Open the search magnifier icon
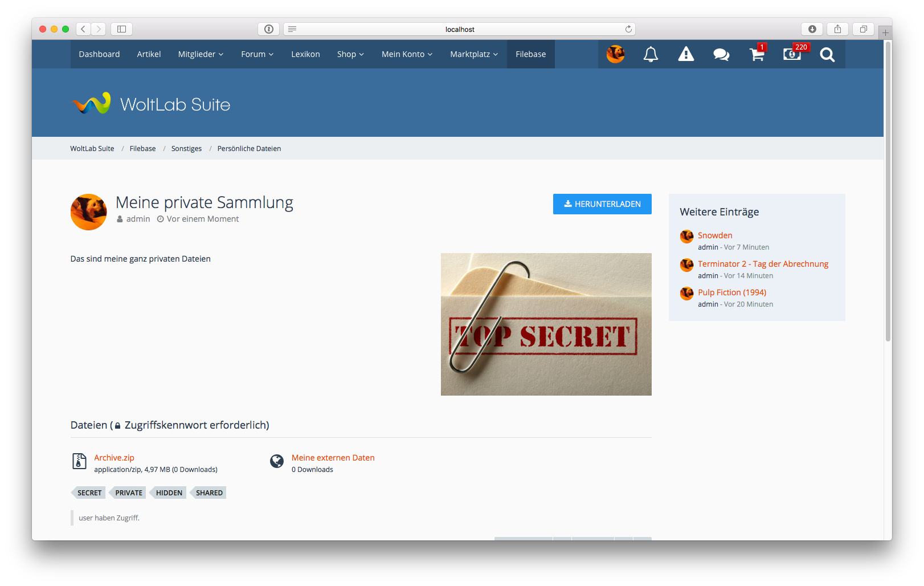Image resolution: width=924 pixels, height=586 pixels. [827, 54]
